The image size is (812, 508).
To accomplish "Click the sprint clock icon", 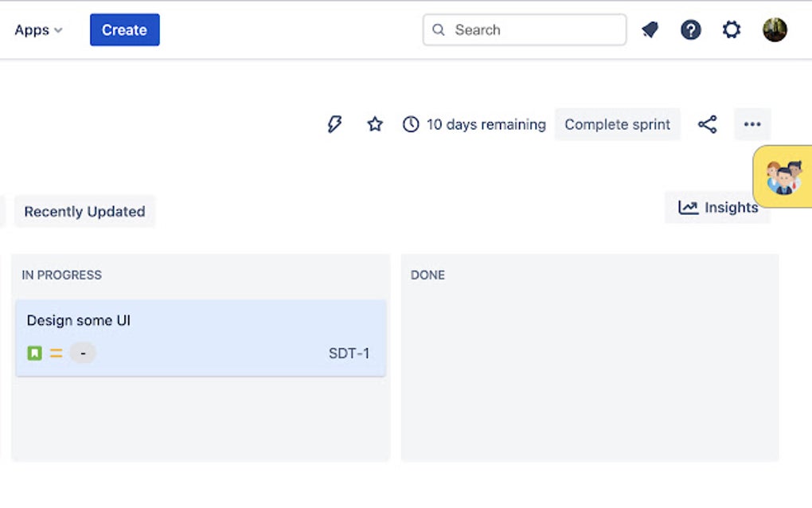I will (x=411, y=124).
